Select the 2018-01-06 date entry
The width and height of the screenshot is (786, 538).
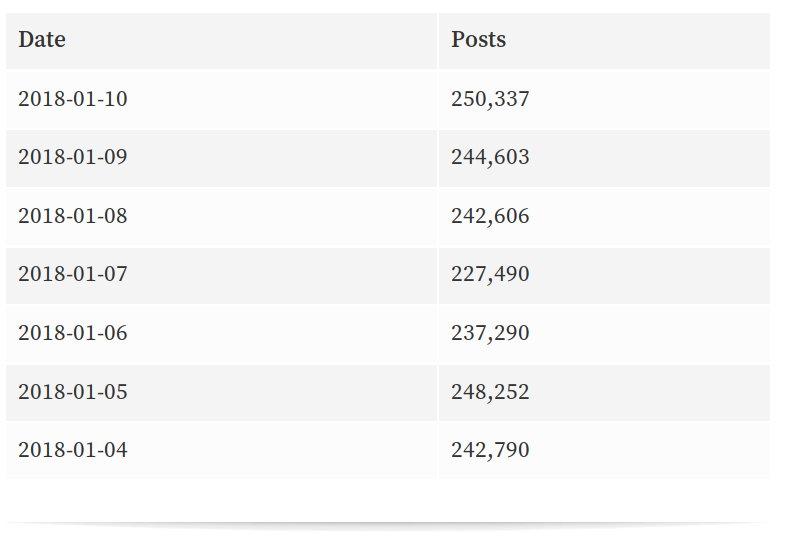click(73, 333)
